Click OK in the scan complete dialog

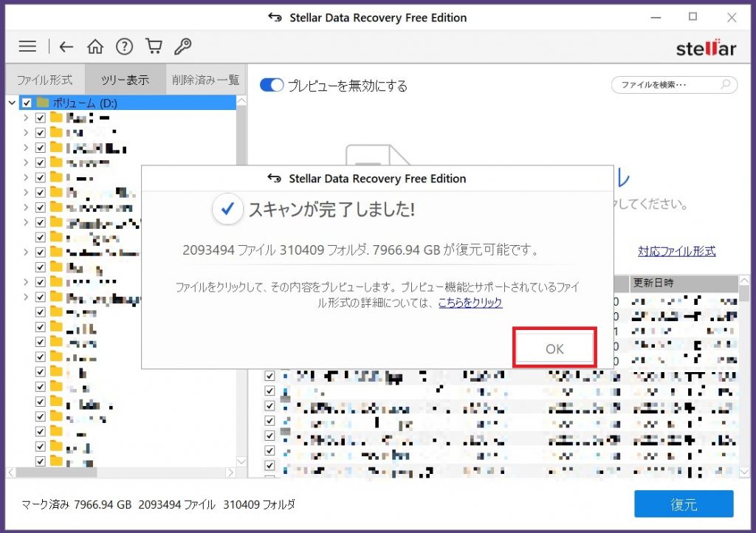click(x=554, y=348)
